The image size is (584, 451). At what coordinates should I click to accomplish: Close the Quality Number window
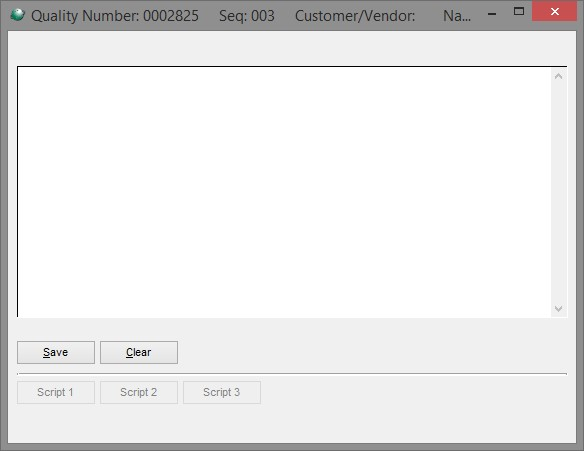click(555, 12)
